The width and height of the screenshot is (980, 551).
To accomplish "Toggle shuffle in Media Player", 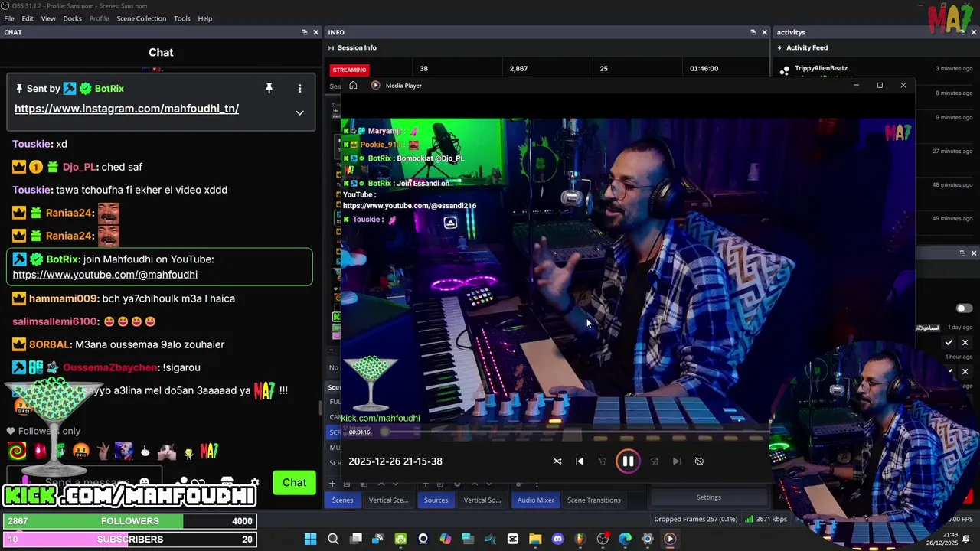I will (557, 461).
